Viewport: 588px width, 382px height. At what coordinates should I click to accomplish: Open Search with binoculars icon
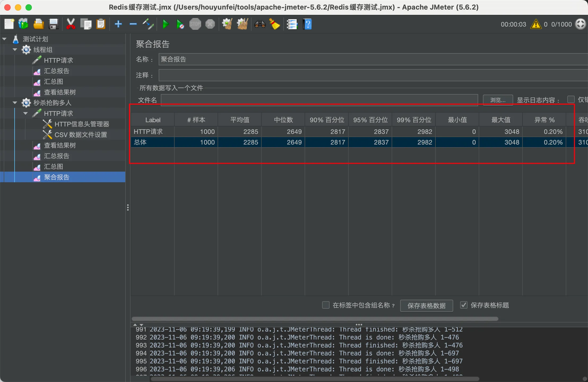(260, 24)
